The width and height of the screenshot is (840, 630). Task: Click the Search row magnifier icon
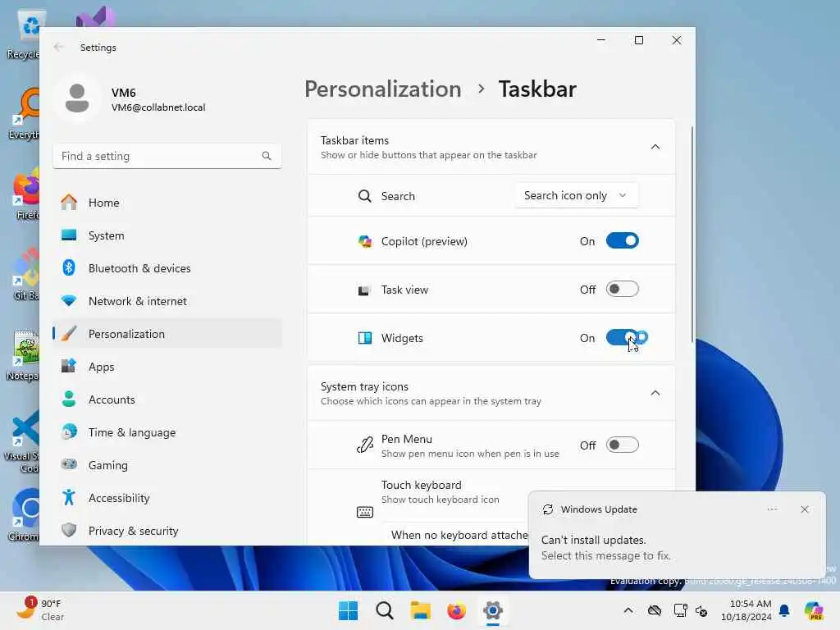pos(365,195)
